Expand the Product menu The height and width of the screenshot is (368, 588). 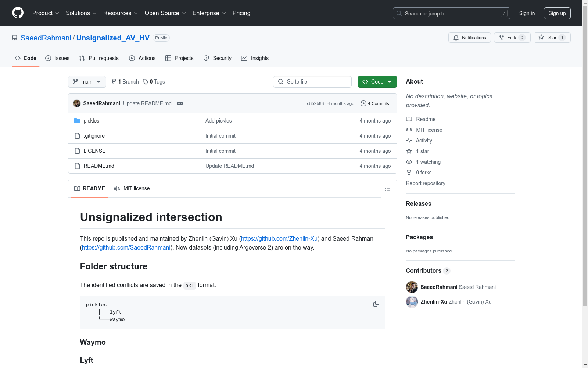(46, 13)
